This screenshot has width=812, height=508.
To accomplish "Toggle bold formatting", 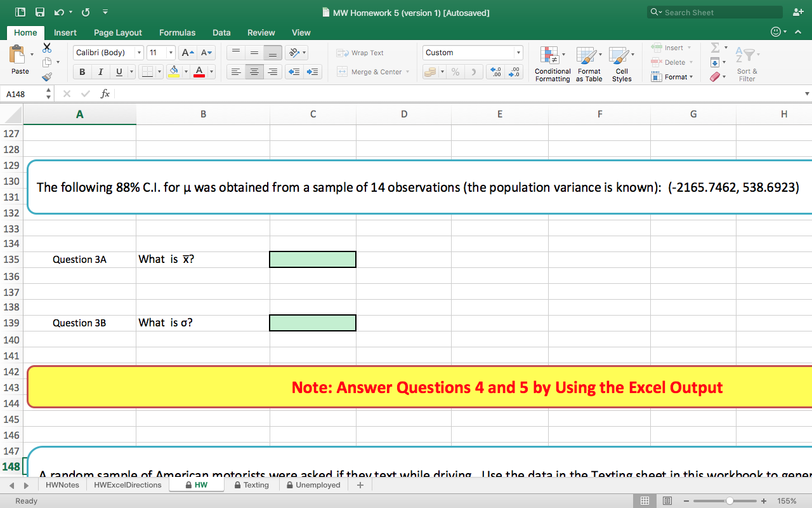I will (x=82, y=72).
